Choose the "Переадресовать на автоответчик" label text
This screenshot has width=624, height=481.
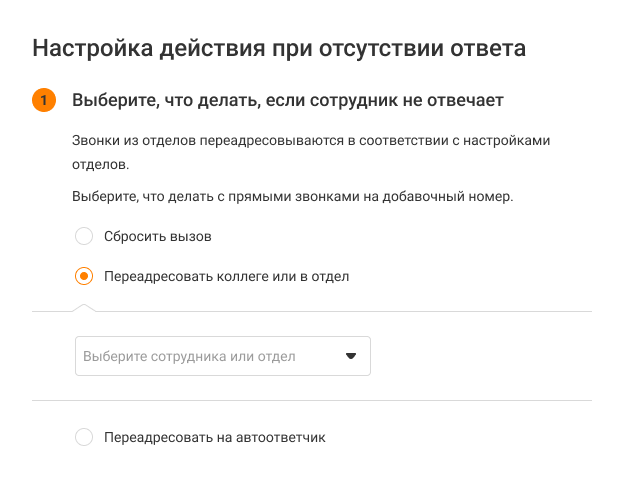215,437
